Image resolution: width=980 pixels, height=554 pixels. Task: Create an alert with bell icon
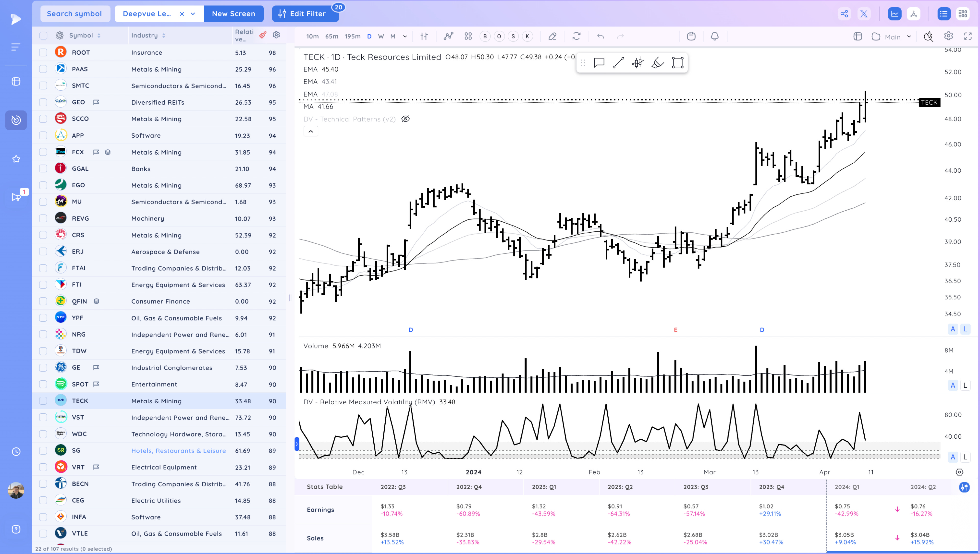point(715,36)
